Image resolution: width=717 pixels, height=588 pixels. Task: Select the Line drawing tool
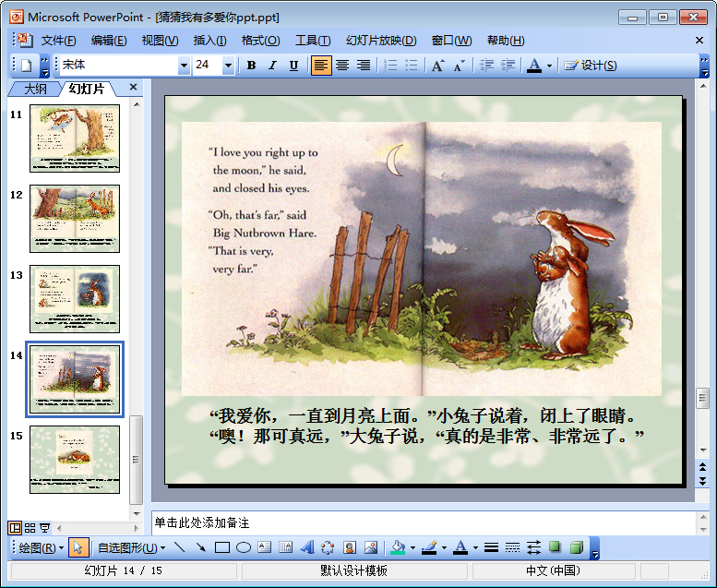[x=180, y=547]
